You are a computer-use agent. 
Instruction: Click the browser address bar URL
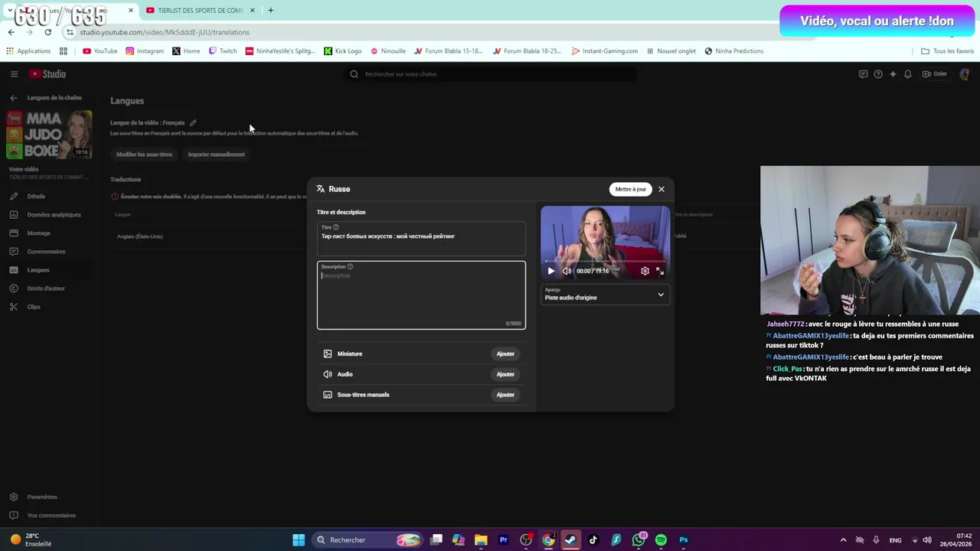[165, 32]
